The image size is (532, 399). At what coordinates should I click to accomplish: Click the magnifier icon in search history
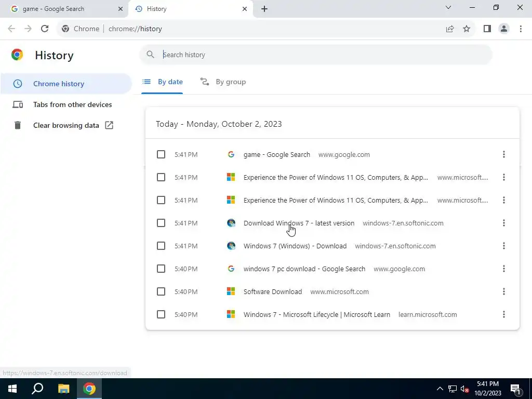coord(150,55)
